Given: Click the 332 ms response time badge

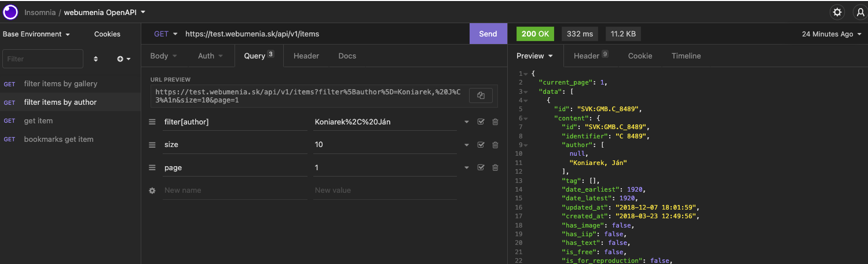Looking at the screenshot, I should point(580,34).
